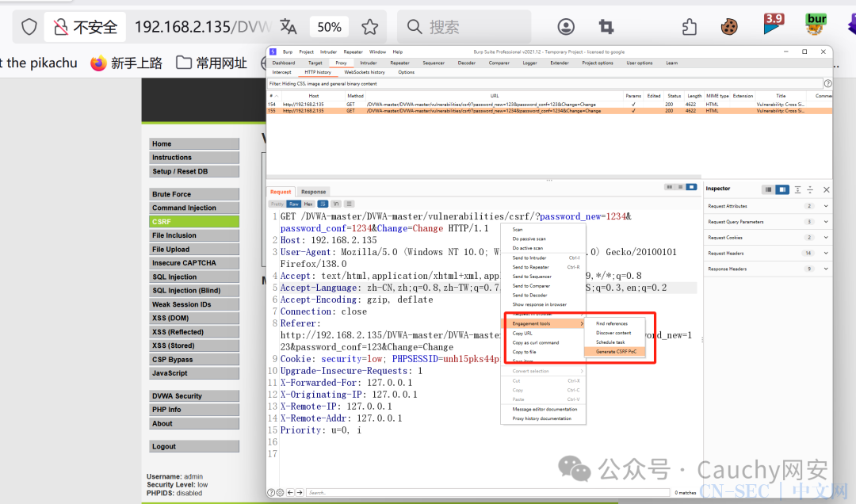Screen dimensions: 856x504
Task: Open the SQL Injection page in DVWA
Action: pos(194,277)
